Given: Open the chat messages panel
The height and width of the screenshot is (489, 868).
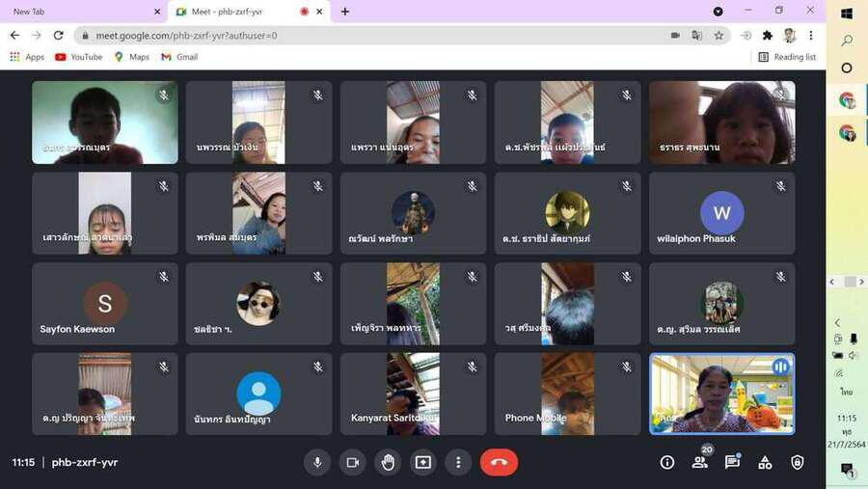Looking at the screenshot, I should [x=732, y=462].
